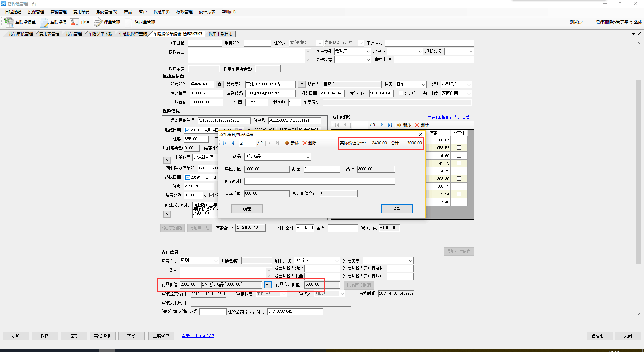This screenshot has height=352, width=644.
Task: Expand the 商品 dropdown in dialog
Action: 307,157
